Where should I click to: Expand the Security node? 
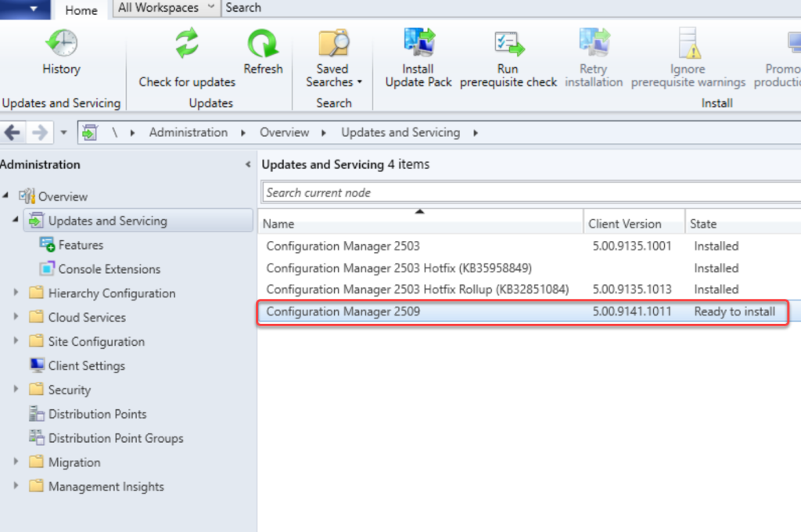pos(16,389)
